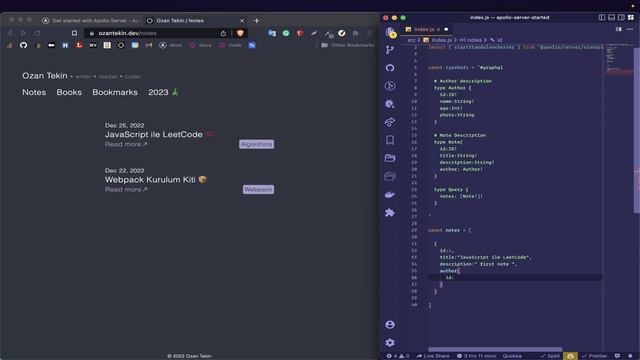Open the GitHub bookmark in the bookmarks bar
The image size is (640, 360).
coord(23,45)
